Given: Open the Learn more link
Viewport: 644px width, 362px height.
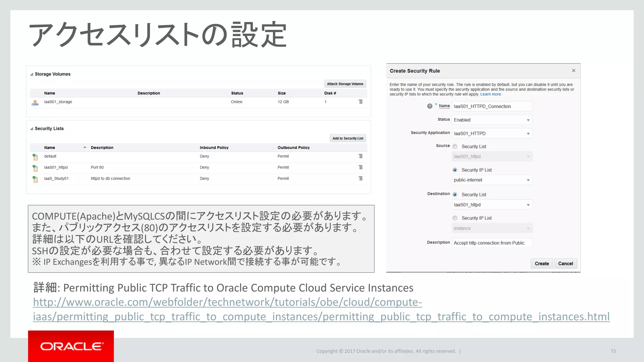Looking at the screenshot, I should click(491, 94).
